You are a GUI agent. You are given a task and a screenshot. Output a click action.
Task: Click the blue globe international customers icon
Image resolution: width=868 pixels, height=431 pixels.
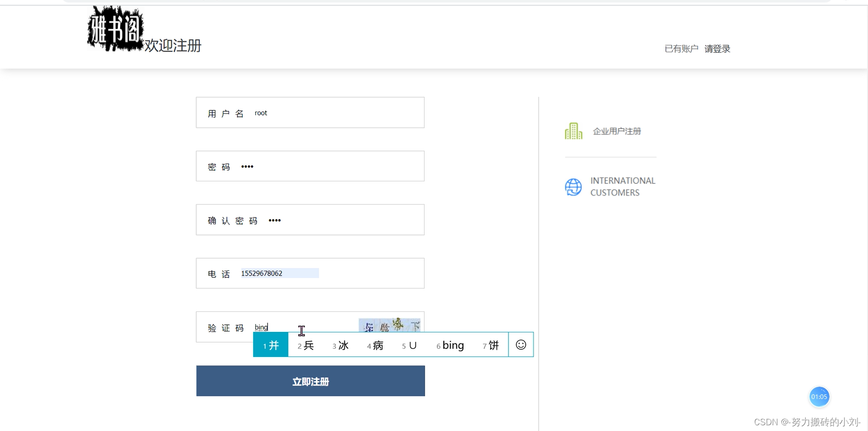click(573, 187)
